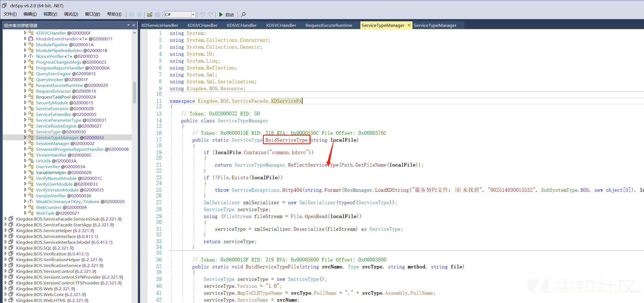Screen dimensions: 644x303
Task: Click the ReflectServiceType method call link
Action: [x=313, y=165]
